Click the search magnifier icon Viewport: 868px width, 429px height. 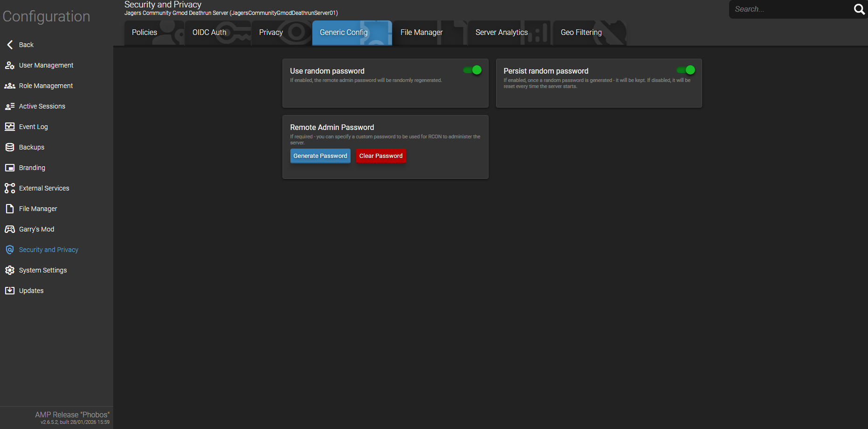859,9
